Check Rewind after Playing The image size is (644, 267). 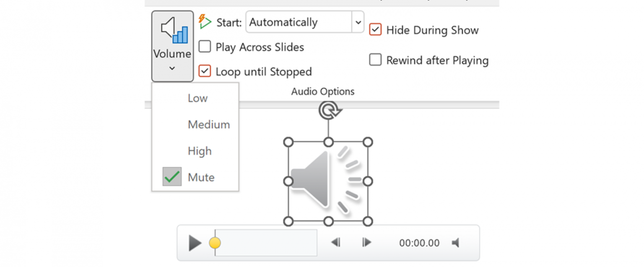(x=375, y=60)
